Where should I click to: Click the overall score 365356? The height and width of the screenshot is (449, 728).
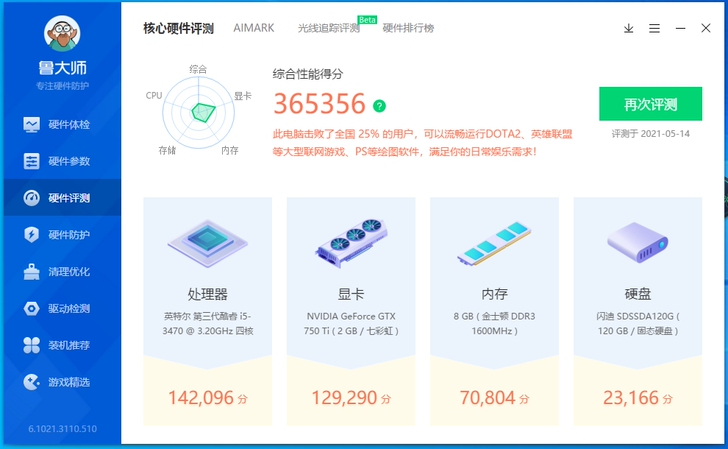(319, 104)
